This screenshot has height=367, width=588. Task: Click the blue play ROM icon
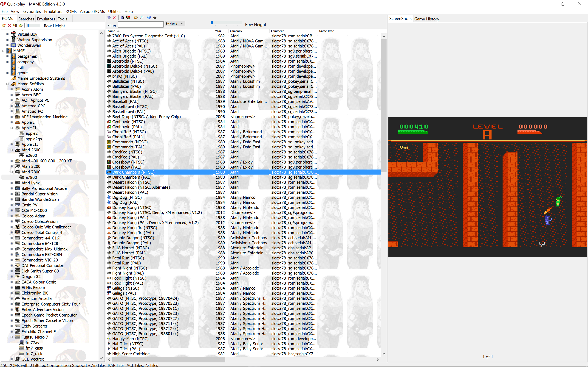[109, 17]
